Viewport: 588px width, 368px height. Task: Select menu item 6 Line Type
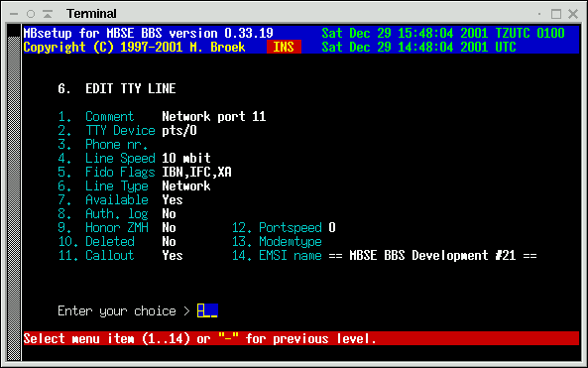tap(103, 186)
